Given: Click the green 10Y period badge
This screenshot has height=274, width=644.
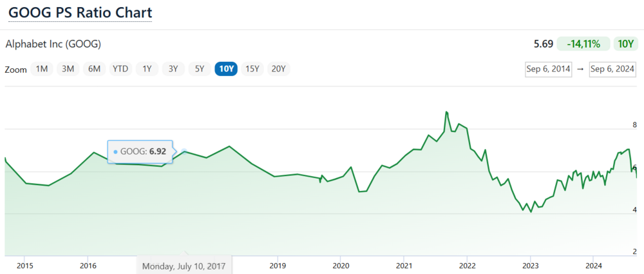Looking at the screenshot, I should (x=625, y=44).
